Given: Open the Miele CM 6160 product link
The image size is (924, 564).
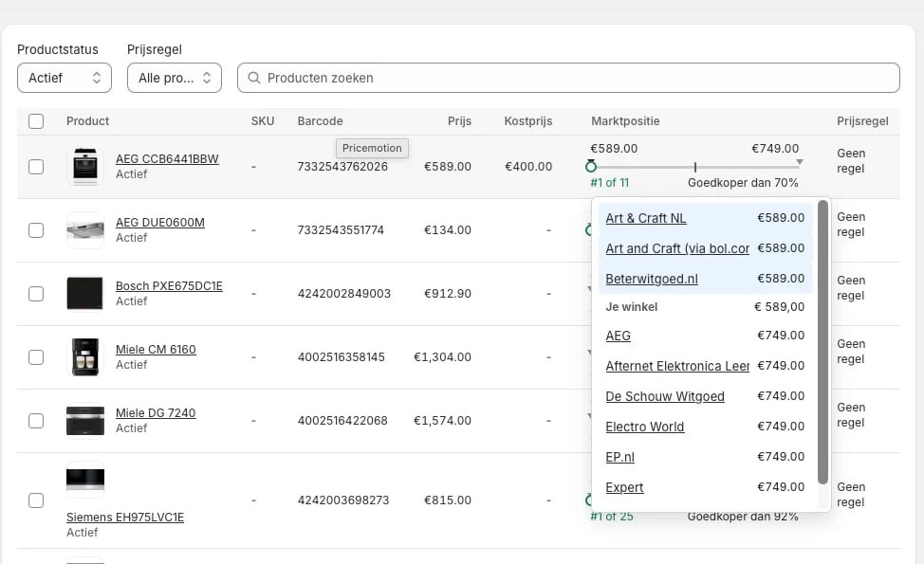Looking at the screenshot, I should [156, 350].
